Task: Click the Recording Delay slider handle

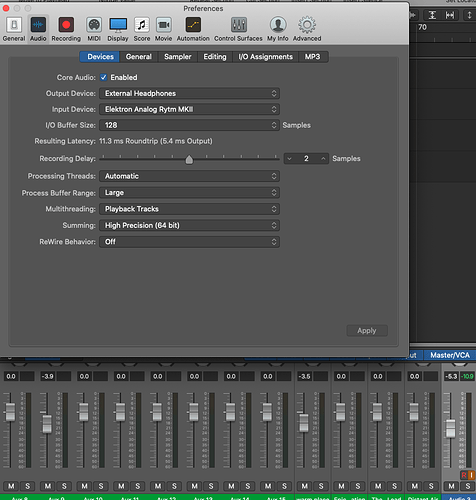Action: tap(189, 160)
